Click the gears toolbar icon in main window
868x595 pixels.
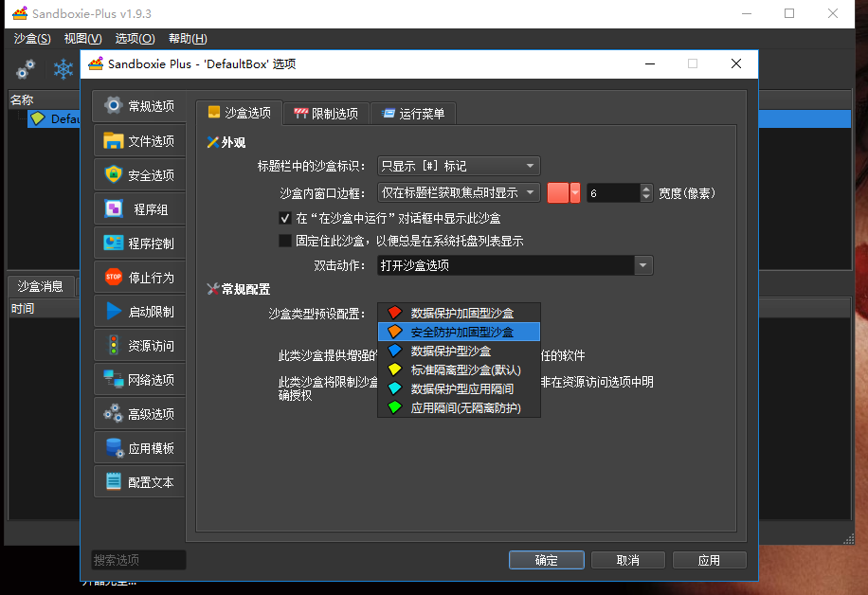[x=26, y=69]
